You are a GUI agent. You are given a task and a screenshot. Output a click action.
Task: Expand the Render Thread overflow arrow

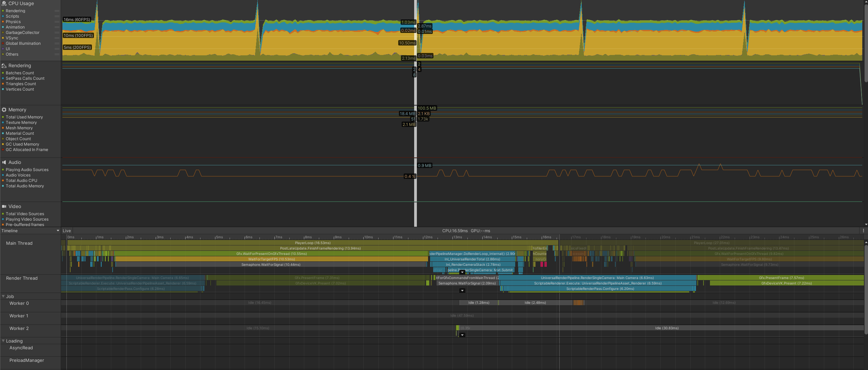(462, 291)
